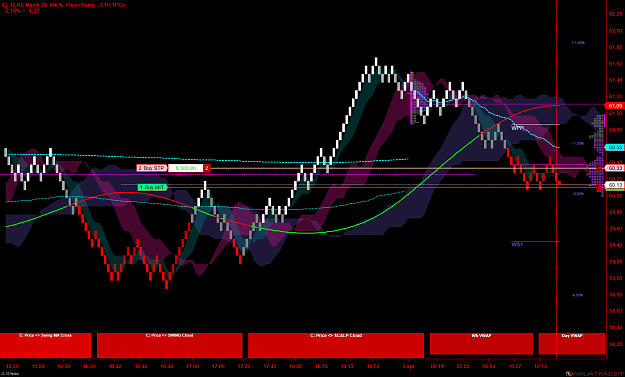Click the +1.00% percent level label
625x377 pixels.
coord(578,42)
